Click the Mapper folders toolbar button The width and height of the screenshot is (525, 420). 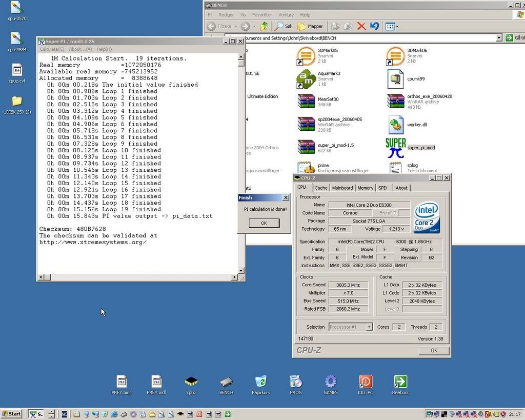310,26
